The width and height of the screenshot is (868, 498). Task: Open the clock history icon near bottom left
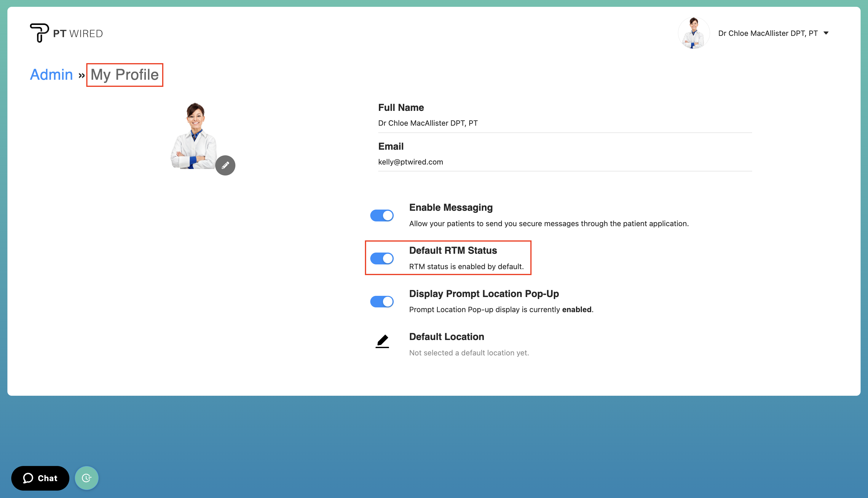87,478
